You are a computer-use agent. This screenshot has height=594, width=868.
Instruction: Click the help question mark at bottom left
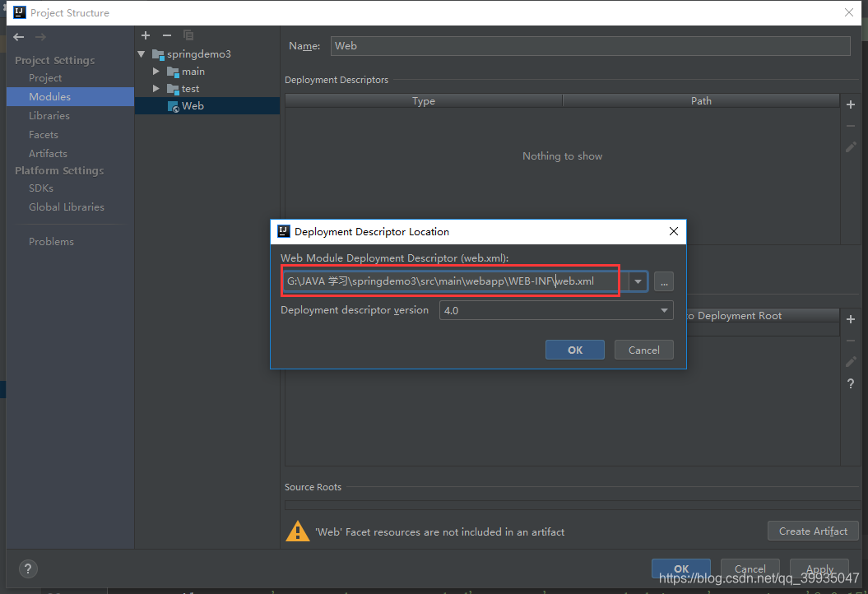click(x=28, y=568)
